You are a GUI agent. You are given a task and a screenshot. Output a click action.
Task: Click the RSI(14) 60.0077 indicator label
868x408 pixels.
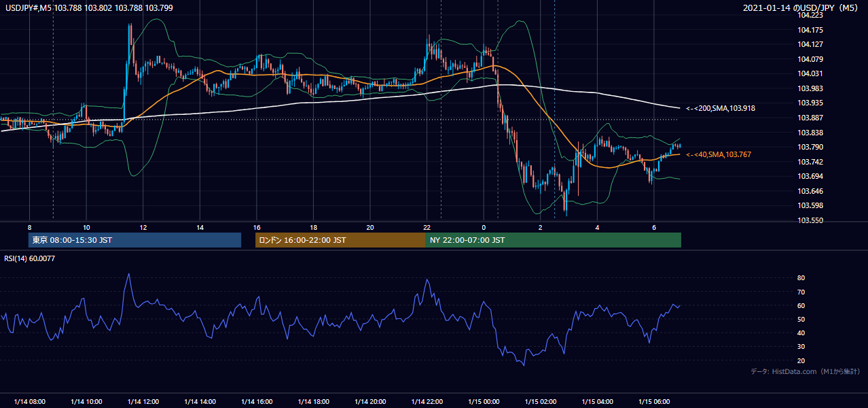click(30, 258)
